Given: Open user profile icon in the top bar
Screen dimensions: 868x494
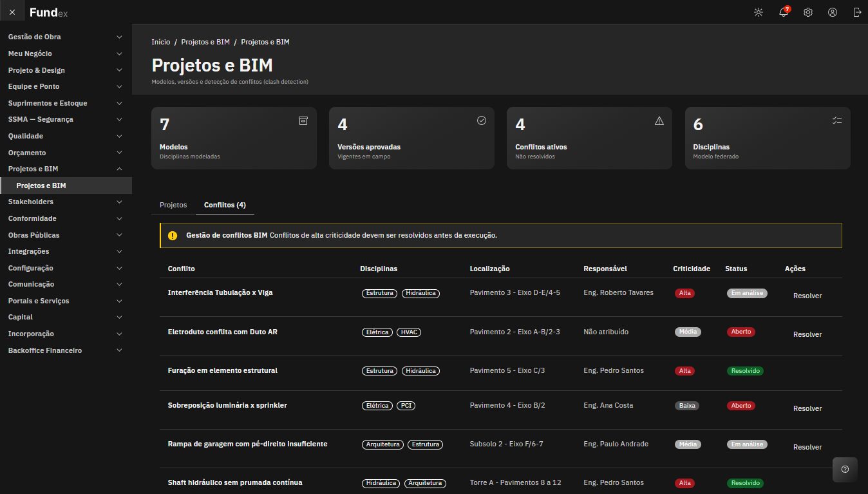Looking at the screenshot, I should tap(833, 12).
